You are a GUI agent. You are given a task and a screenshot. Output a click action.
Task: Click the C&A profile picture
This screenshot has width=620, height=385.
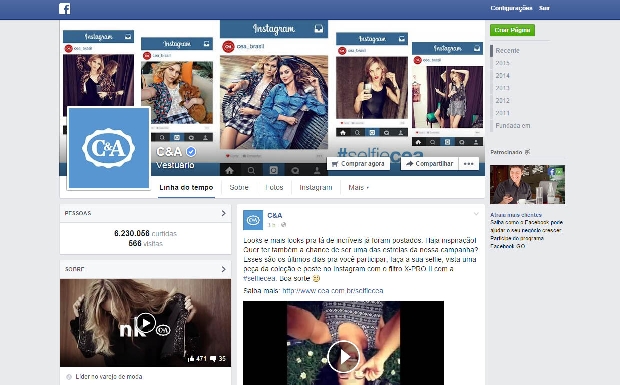coord(109,148)
